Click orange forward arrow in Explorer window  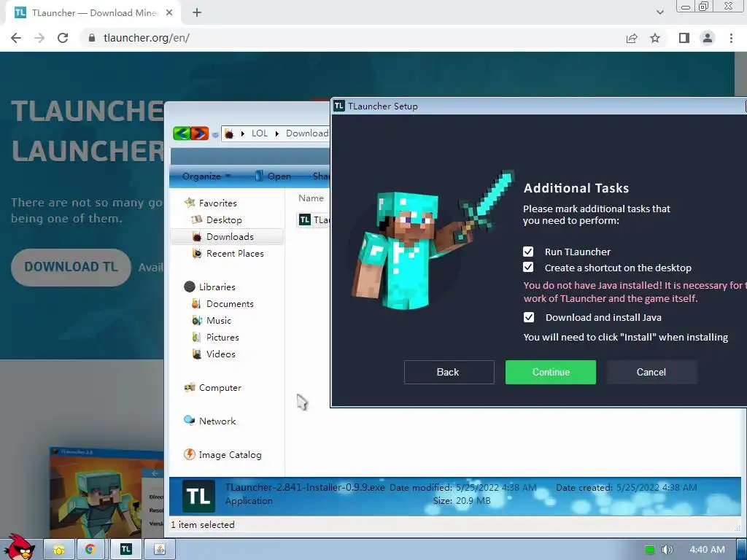click(200, 133)
